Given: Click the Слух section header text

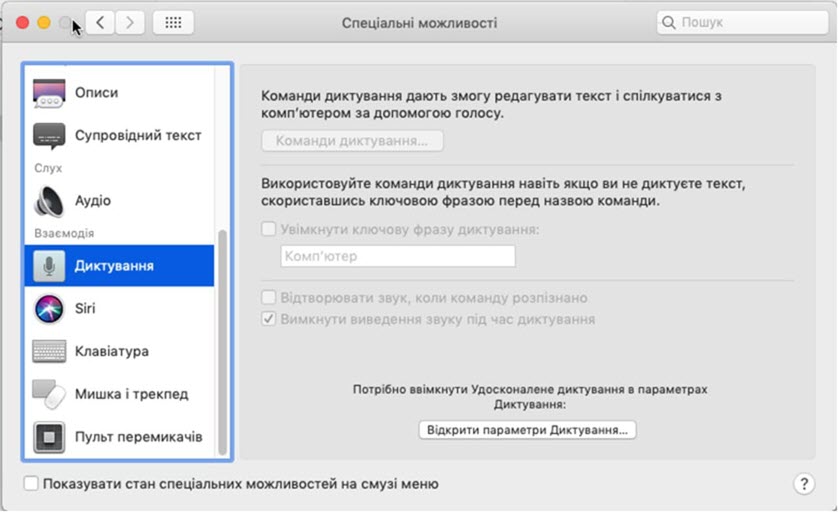Looking at the screenshot, I should click(x=48, y=168).
